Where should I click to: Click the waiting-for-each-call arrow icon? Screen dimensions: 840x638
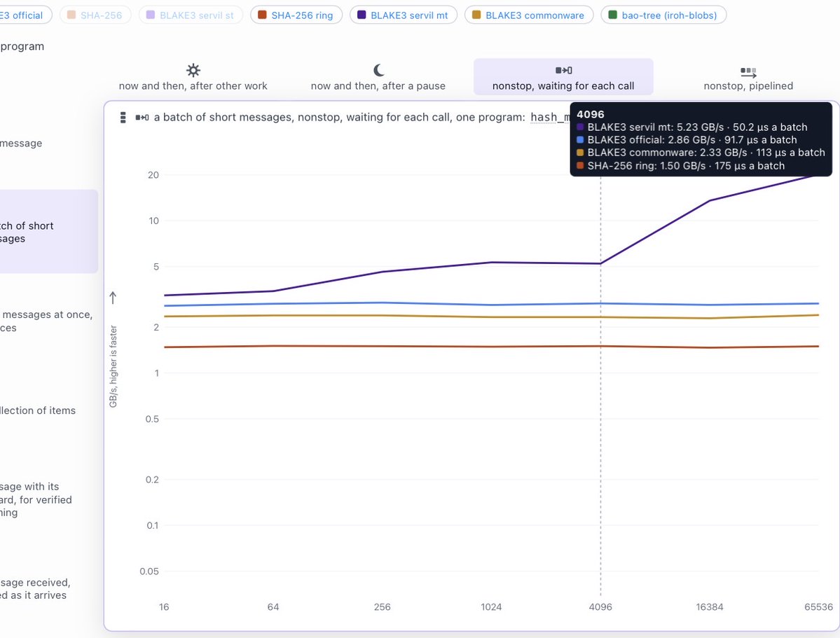(563, 70)
